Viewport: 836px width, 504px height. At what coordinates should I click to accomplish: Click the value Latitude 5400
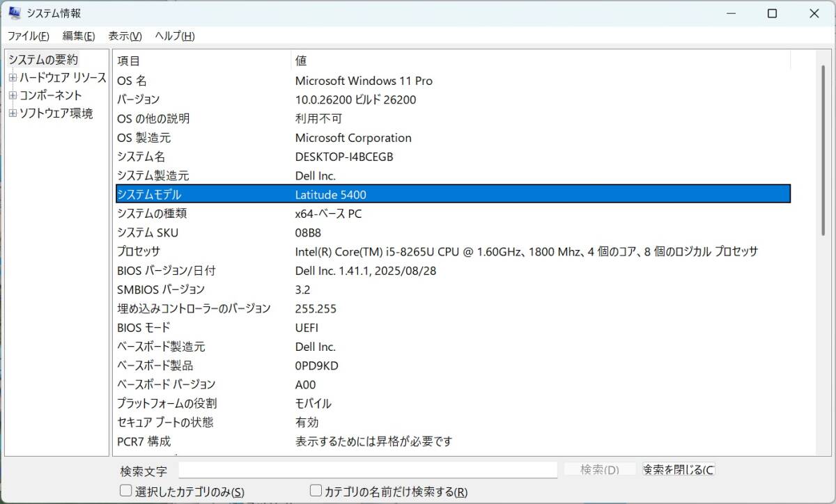331,195
